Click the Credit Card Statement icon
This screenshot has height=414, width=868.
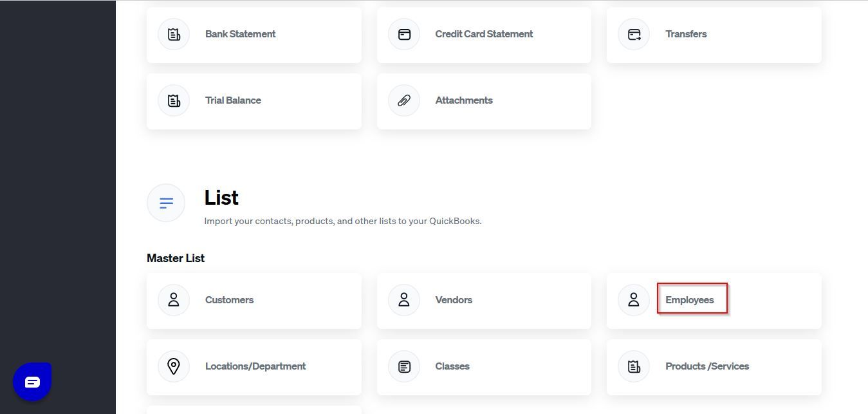(404, 34)
